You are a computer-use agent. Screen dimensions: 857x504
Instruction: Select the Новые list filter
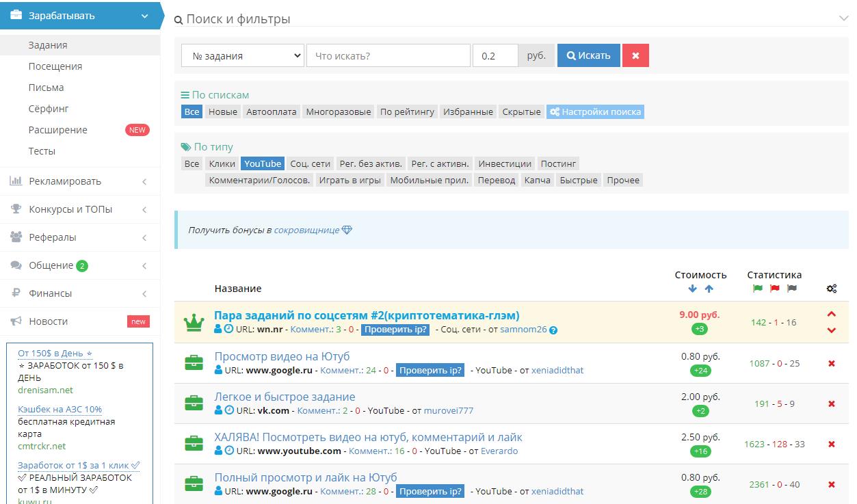[223, 111]
